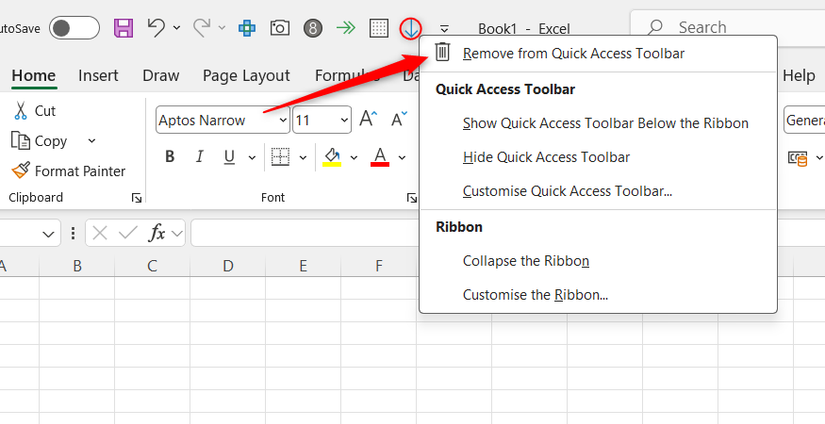Select column B header
Image resolution: width=825 pixels, height=424 pixels.
(77, 266)
